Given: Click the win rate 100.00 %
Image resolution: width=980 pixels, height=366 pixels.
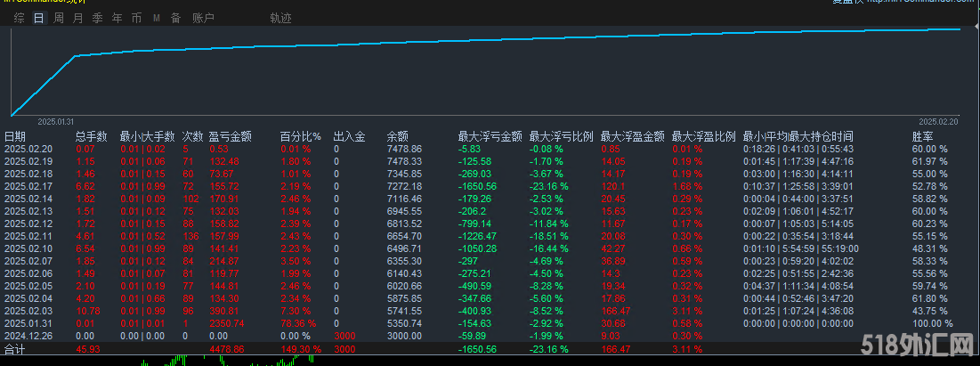Looking at the screenshot, I should [x=933, y=323].
